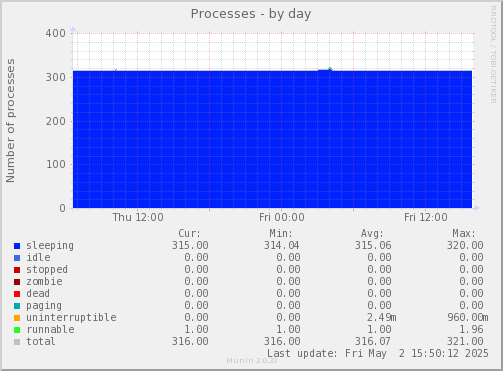Select the 'runnable' legend label

(x=50, y=329)
